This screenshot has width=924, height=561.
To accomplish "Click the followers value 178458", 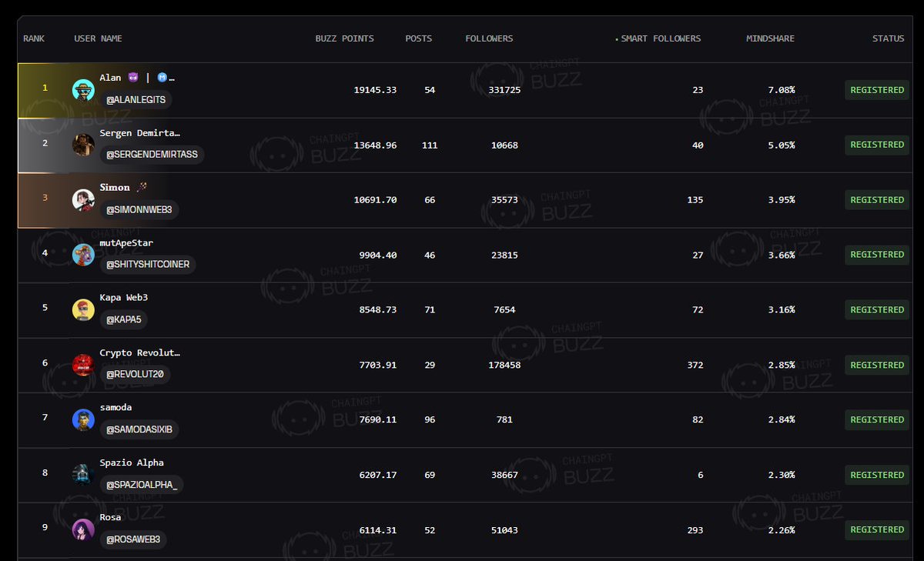I will pos(504,365).
